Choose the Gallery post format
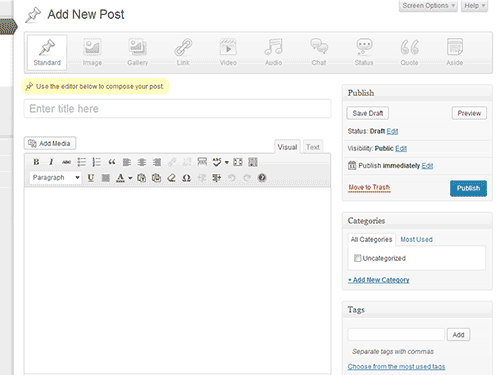Viewport: 500px width, 375px height. 137,52
